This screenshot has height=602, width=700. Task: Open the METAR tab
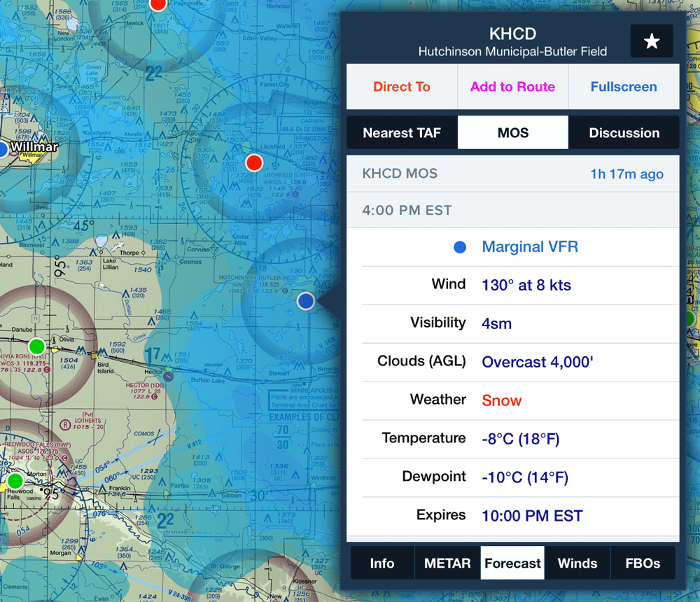point(447,563)
